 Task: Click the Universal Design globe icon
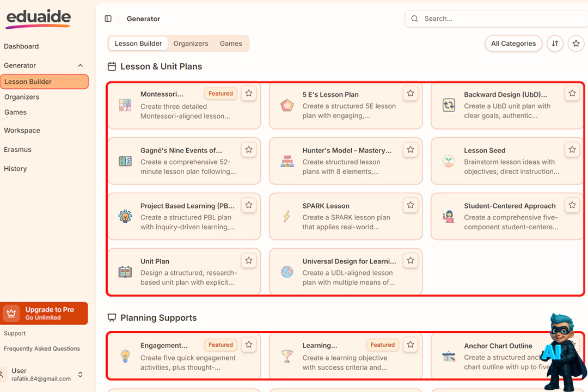click(287, 272)
